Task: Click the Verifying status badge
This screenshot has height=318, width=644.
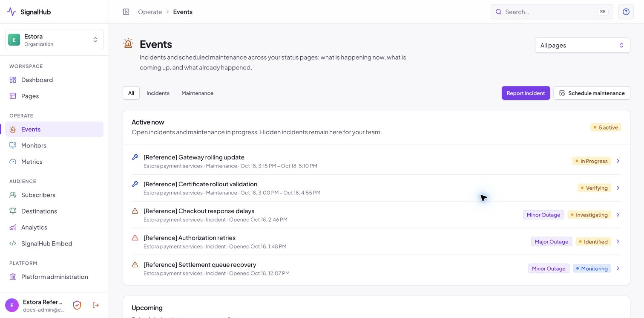Action: click(x=594, y=188)
